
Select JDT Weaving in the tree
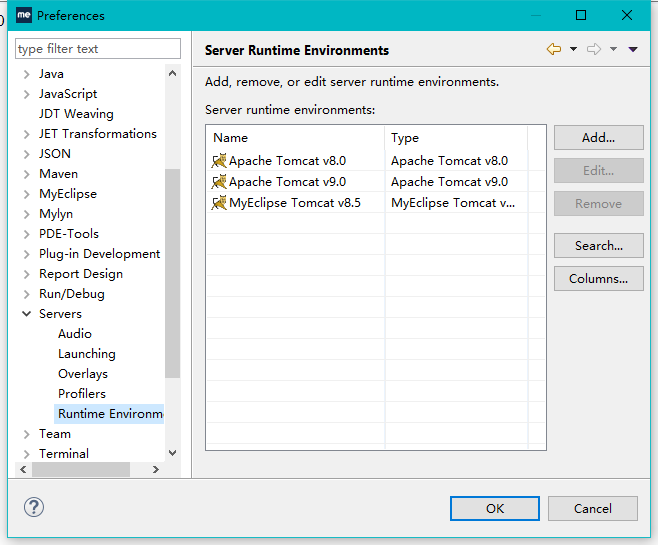click(76, 114)
